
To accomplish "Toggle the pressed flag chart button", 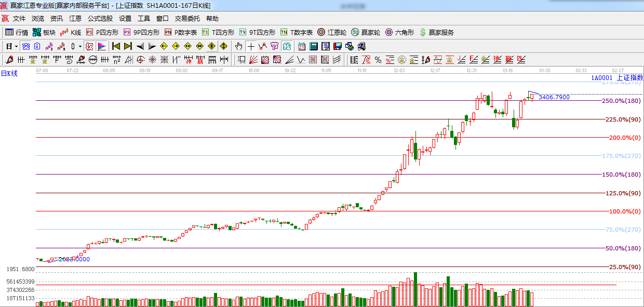I will point(101,46).
